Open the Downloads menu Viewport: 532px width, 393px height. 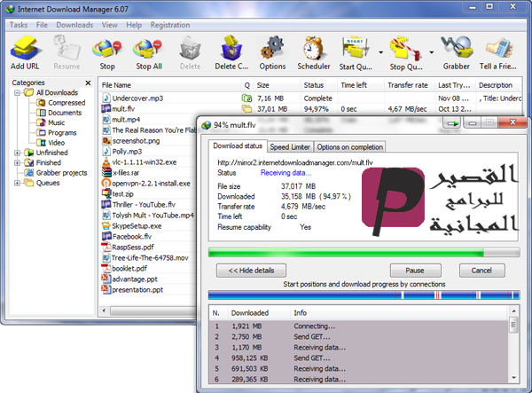[74, 25]
